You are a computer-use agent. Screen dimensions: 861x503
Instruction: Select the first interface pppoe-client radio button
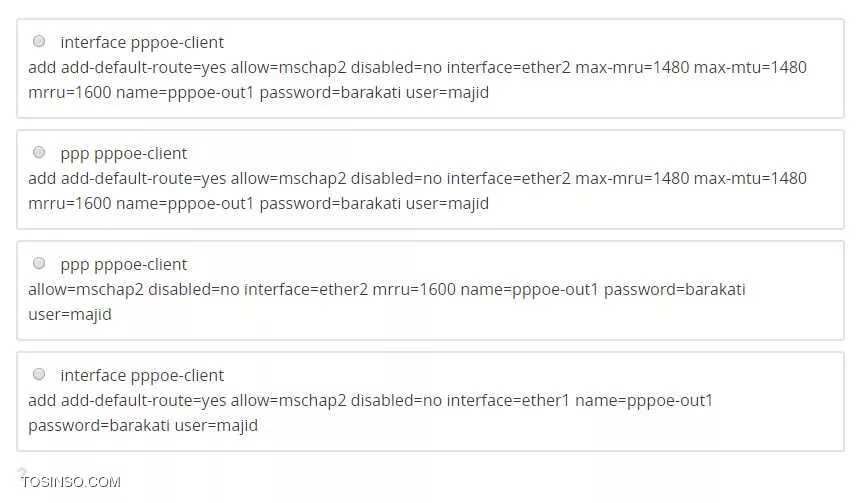tap(39, 41)
